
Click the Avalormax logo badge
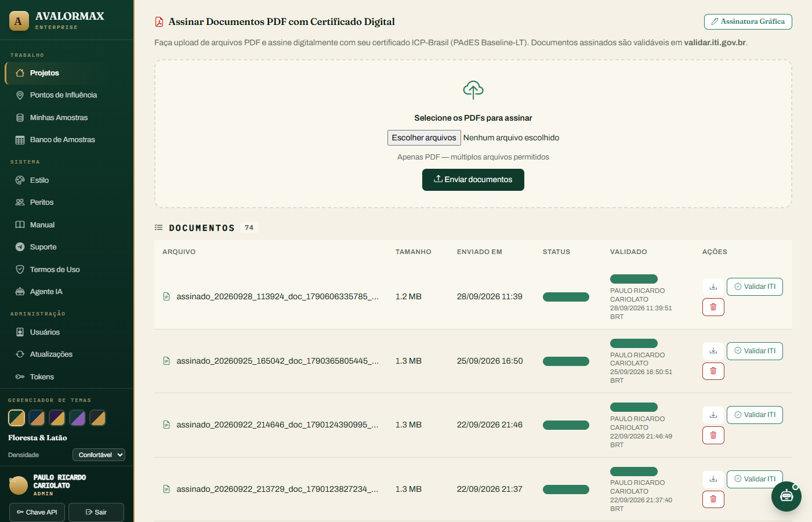point(19,21)
